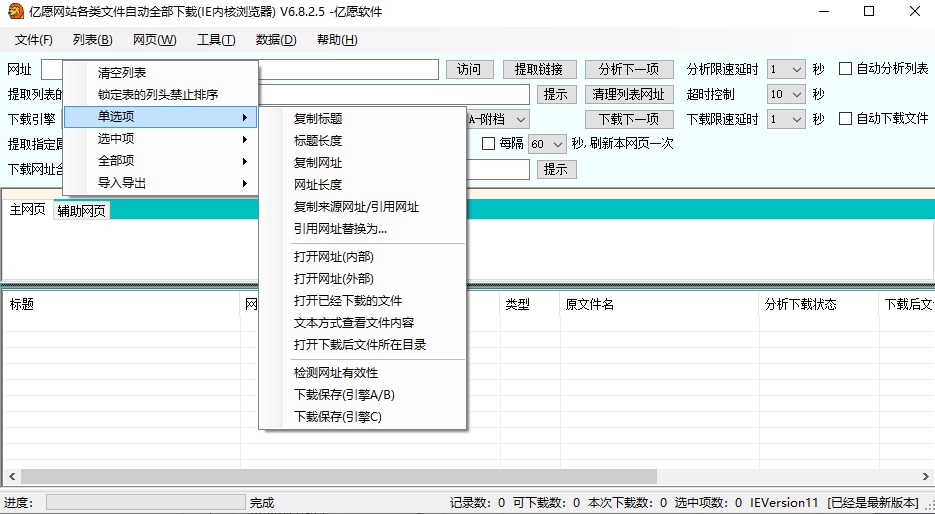Expand the 导入导出 submenu
This screenshot has width=935, height=514.
coord(161,183)
